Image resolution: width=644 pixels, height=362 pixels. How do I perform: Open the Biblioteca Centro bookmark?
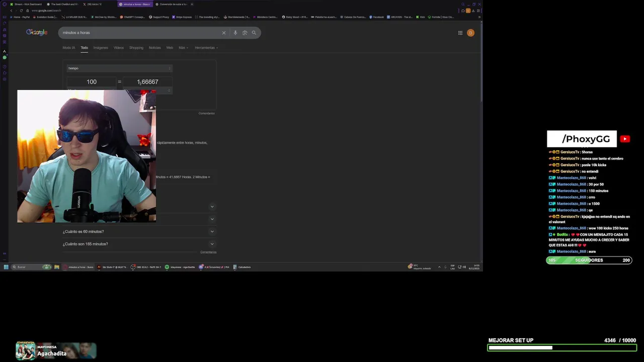[265, 17]
